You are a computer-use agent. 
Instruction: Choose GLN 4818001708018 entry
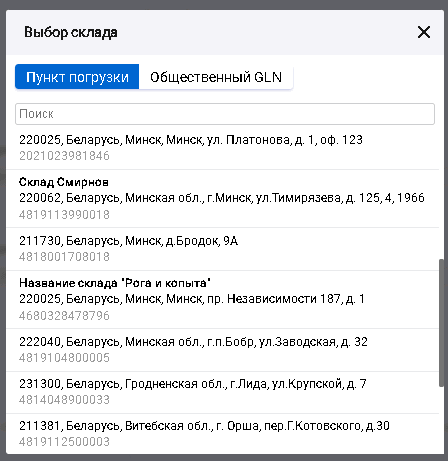[x=64, y=257]
